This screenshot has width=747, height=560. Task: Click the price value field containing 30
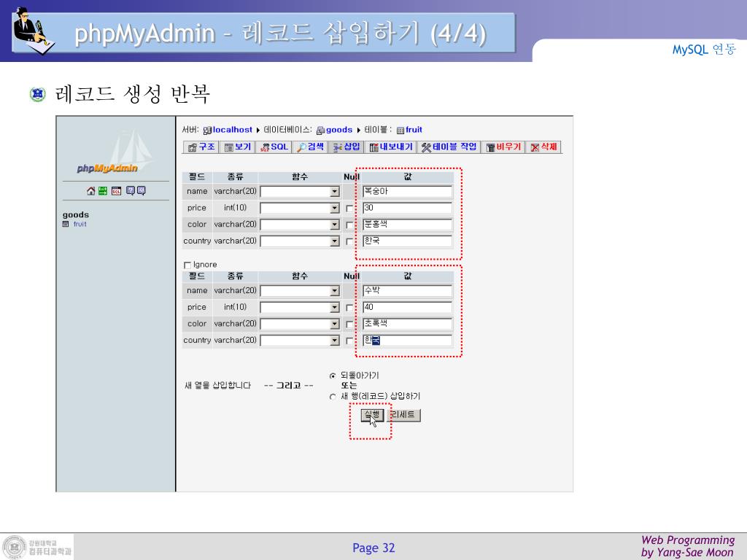(407, 208)
